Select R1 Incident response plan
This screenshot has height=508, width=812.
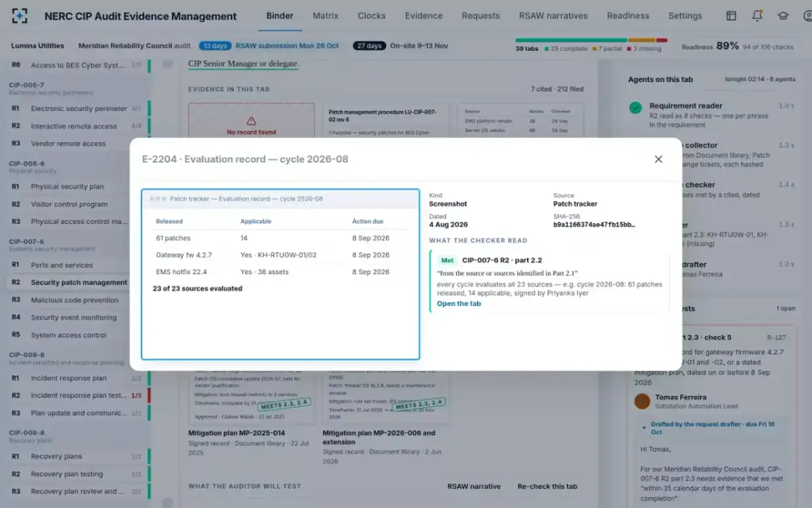click(x=77, y=378)
